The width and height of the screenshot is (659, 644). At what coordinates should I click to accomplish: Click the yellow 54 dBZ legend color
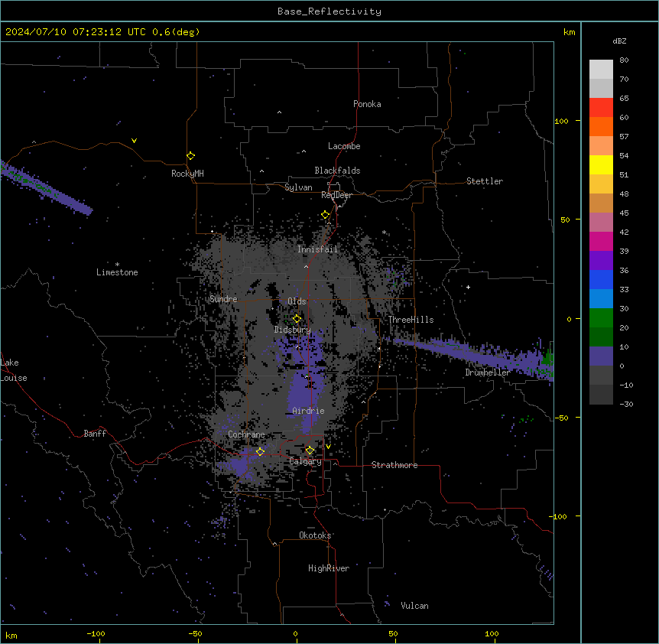click(x=601, y=164)
